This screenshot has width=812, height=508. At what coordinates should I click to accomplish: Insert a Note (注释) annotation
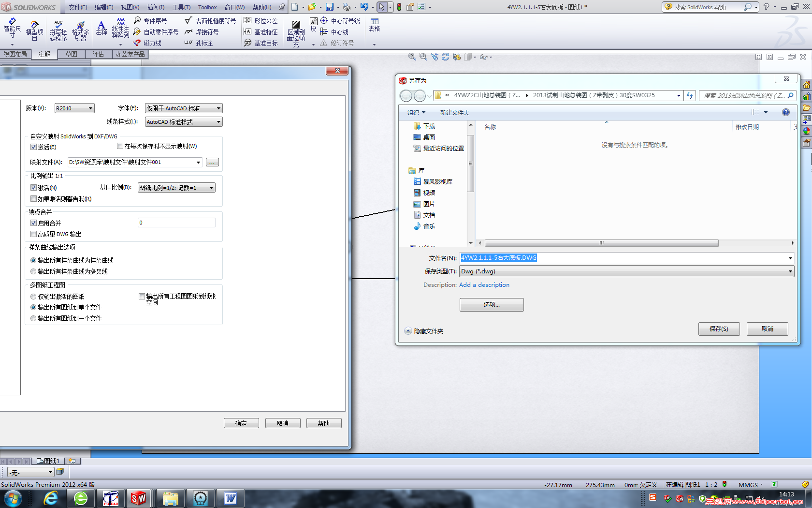coord(101,28)
